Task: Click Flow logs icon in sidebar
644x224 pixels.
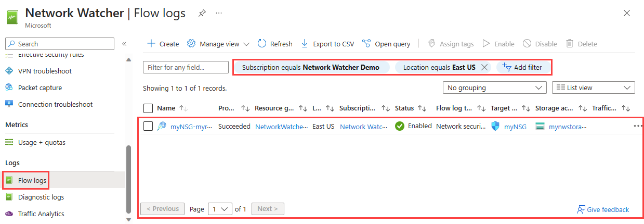Action: 9,180
